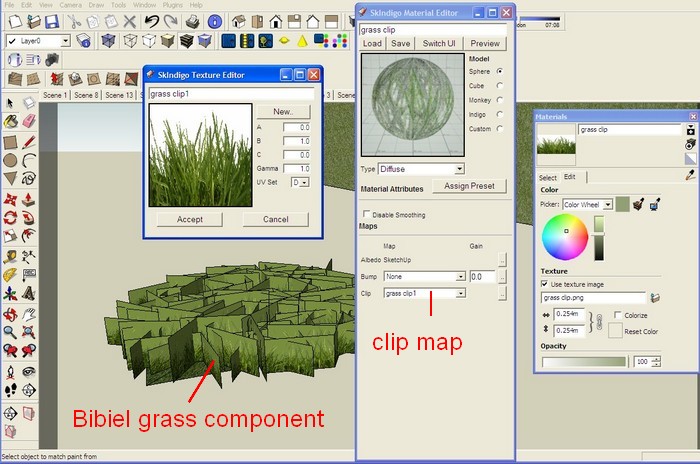Screen dimensions: 700x464
Task: Switch to the Select tab in Materials
Action: point(548,177)
